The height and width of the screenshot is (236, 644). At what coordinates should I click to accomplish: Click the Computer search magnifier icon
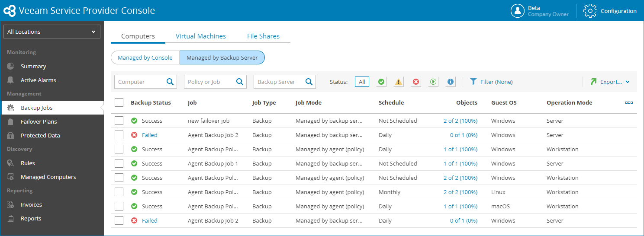pos(170,82)
